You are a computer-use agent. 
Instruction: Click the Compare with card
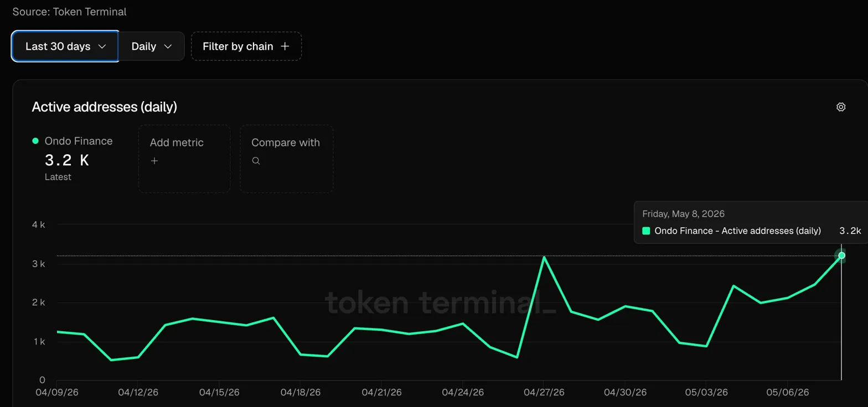[287, 159]
